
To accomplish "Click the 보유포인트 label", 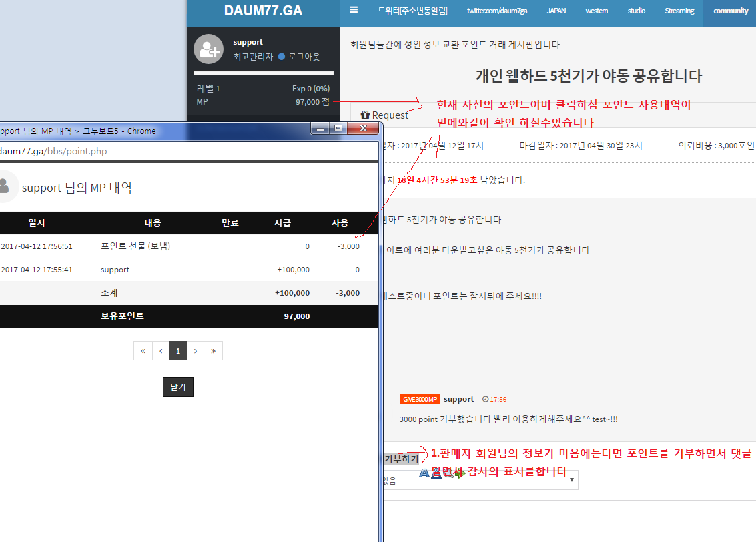I will [123, 316].
